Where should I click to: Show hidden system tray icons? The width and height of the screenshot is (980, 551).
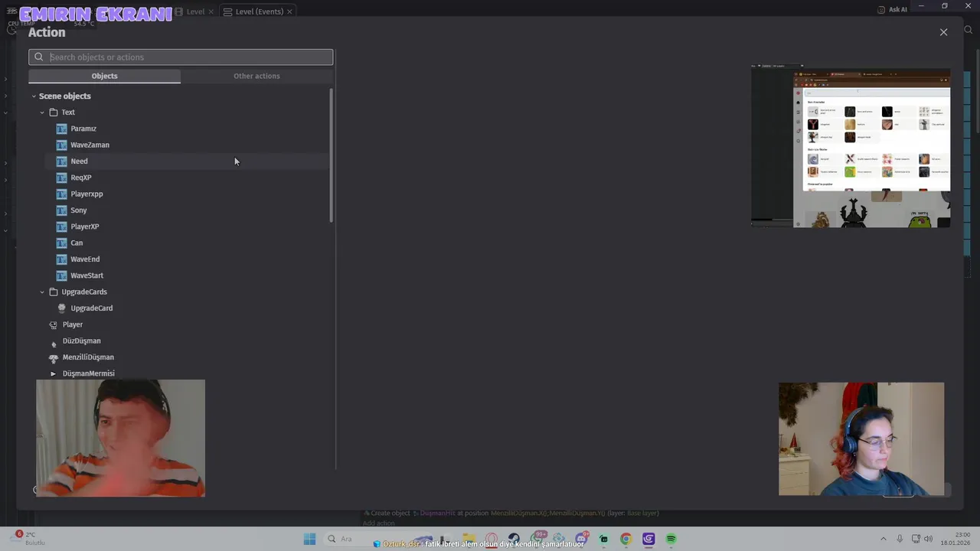pyautogui.click(x=883, y=539)
